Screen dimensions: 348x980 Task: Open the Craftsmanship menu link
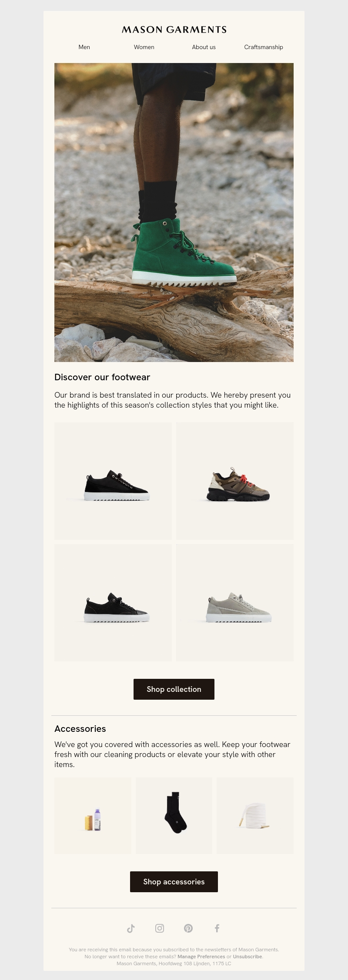coord(264,47)
